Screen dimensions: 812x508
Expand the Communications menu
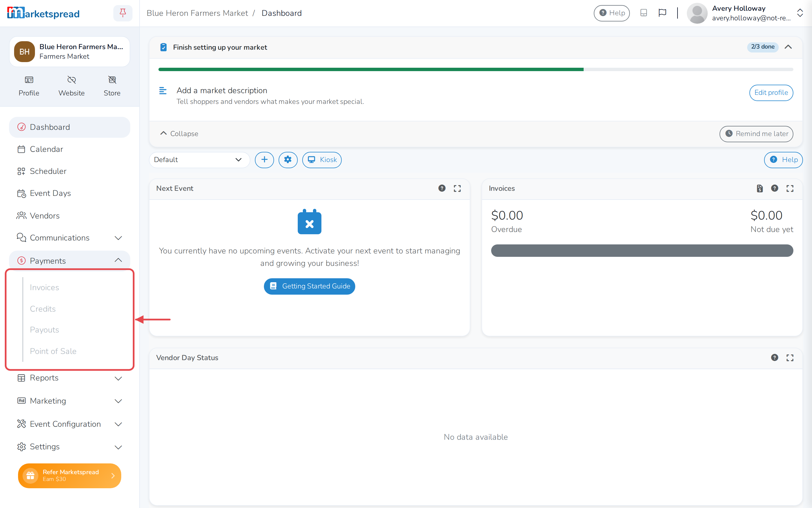pos(69,238)
